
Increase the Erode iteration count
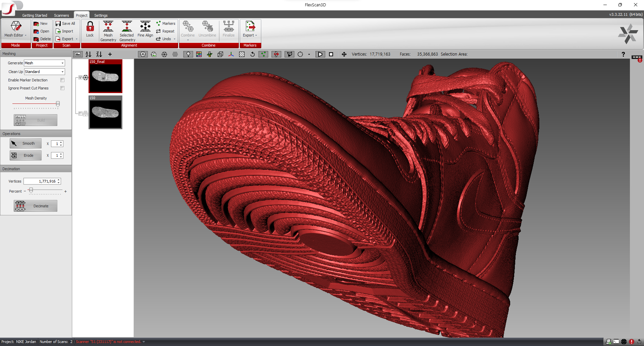[61, 154]
